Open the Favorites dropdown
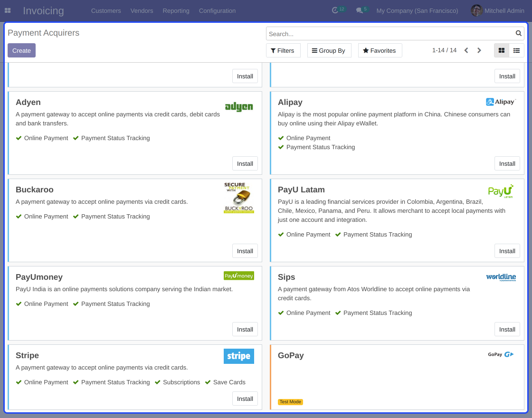Screen dimensions: 532x418 380,50
